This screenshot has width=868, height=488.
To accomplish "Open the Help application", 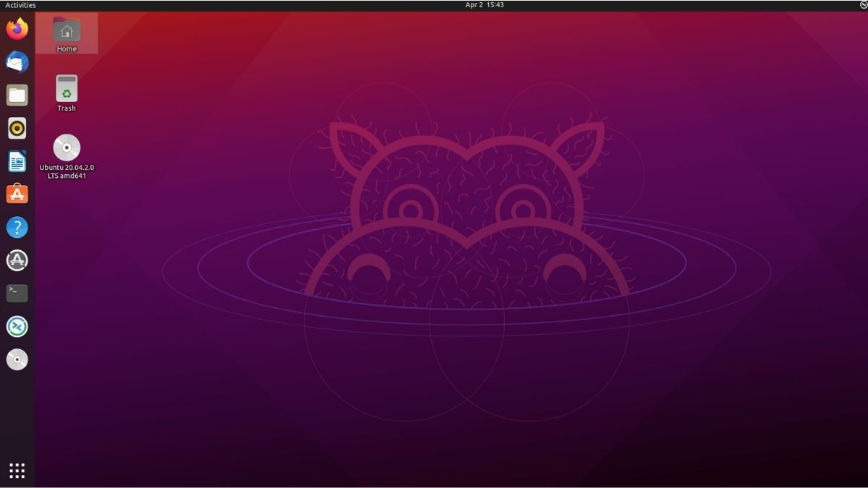I will 17,227.
